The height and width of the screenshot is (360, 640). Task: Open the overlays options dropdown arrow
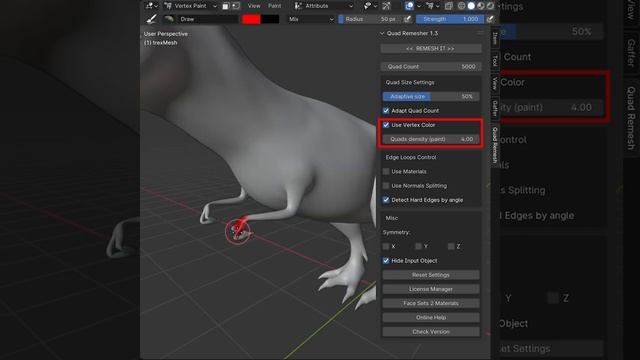coord(419,6)
